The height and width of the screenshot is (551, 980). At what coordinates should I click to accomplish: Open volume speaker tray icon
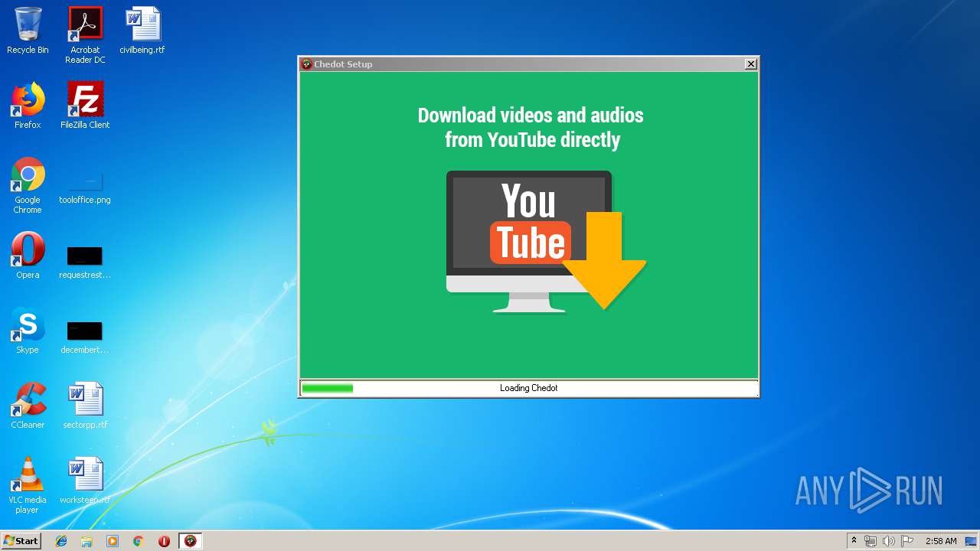[889, 541]
